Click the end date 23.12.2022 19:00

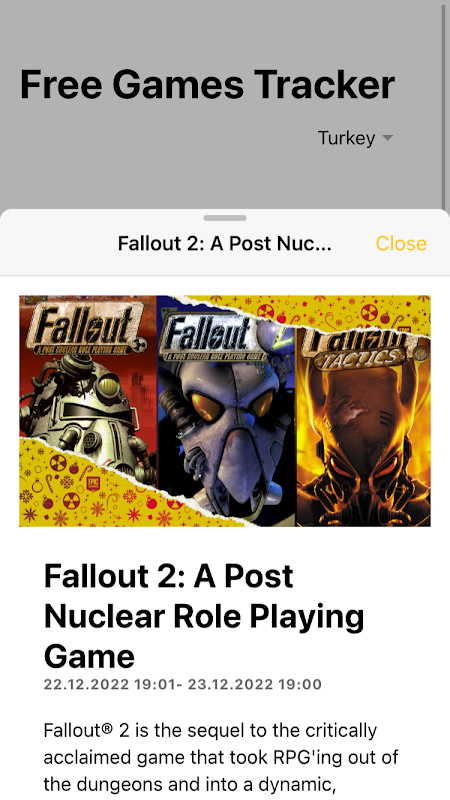[x=255, y=684]
